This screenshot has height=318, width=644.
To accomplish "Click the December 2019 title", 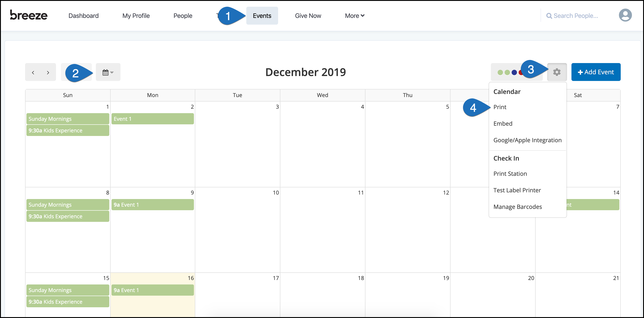I will coord(305,72).
